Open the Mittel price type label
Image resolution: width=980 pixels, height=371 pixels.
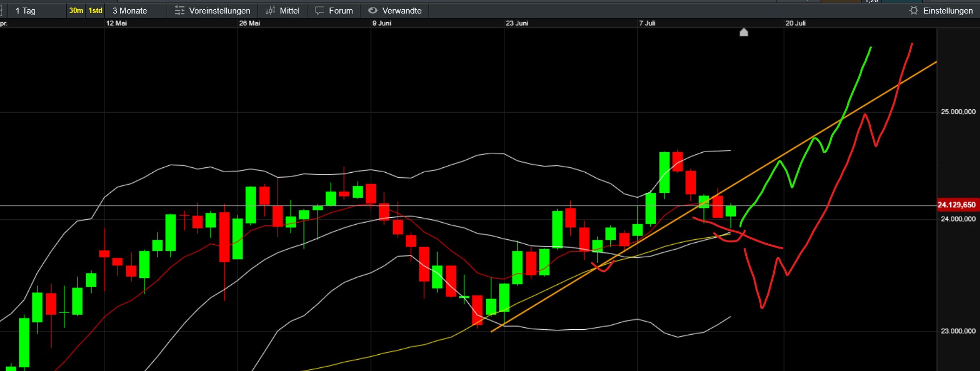pyautogui.click(x=290, y=11)
